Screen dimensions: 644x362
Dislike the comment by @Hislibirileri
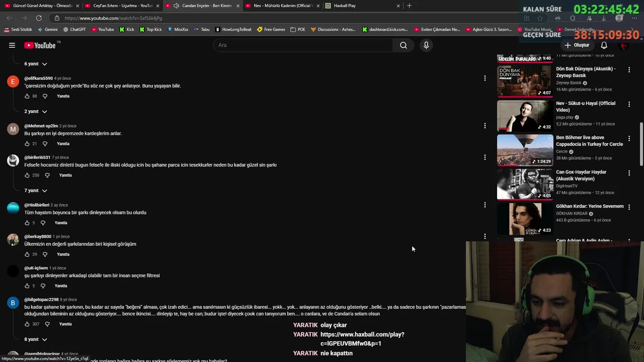click(x=43, y=223)
